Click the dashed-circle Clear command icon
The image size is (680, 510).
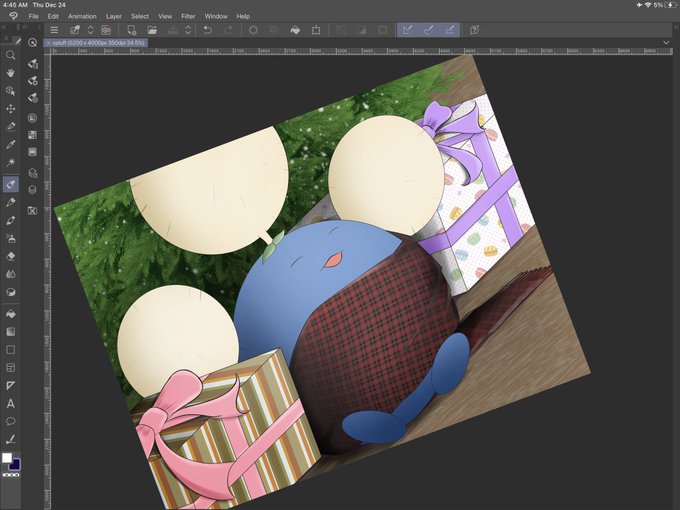pos(253,30)
